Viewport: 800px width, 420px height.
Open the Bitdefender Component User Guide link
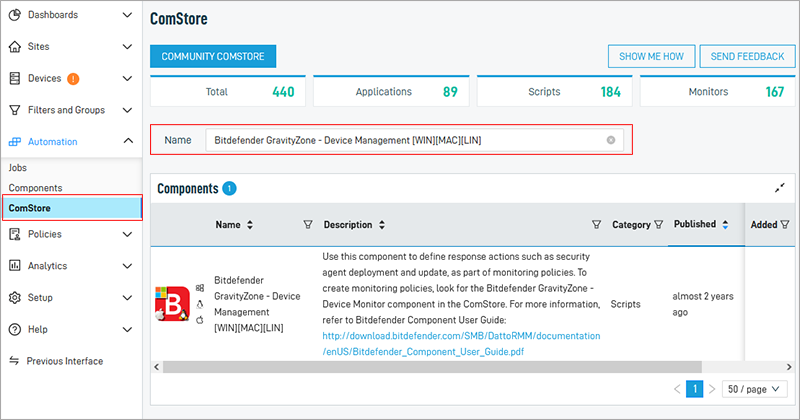461,343
